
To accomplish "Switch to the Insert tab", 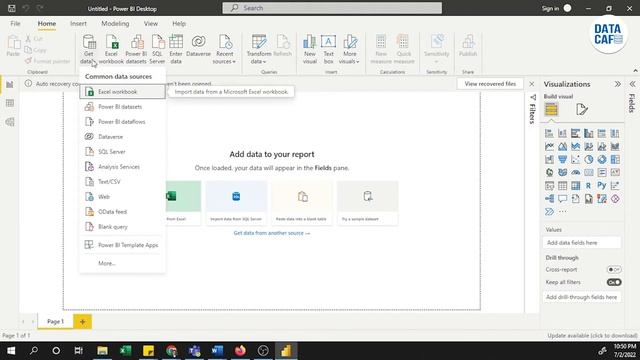I will click(x=78, y=24).
